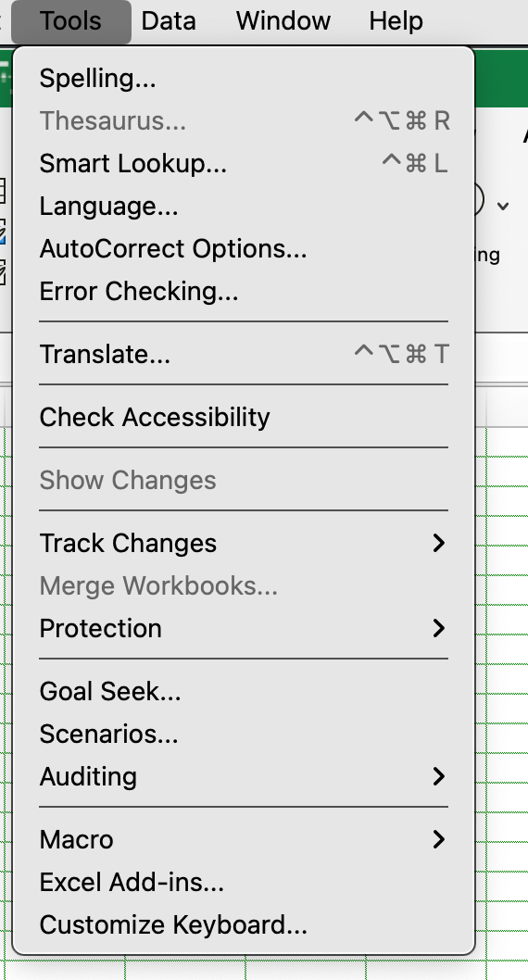Expand the Protection submenu chevron
Image resolution: width=528 pixels, height=980 pixels.
point(439,628)
